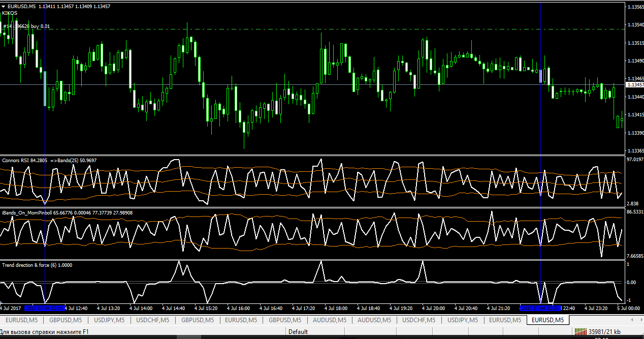Click the blue highlighted time label ending 22:25

[x=540, y=308]
